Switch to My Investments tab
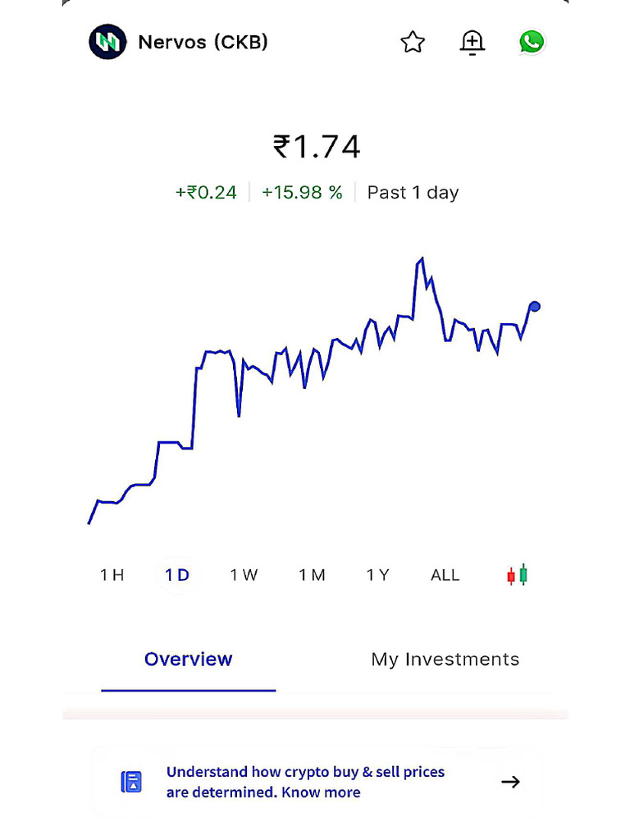The image size is (630, 840). click(x=445, y=660)
